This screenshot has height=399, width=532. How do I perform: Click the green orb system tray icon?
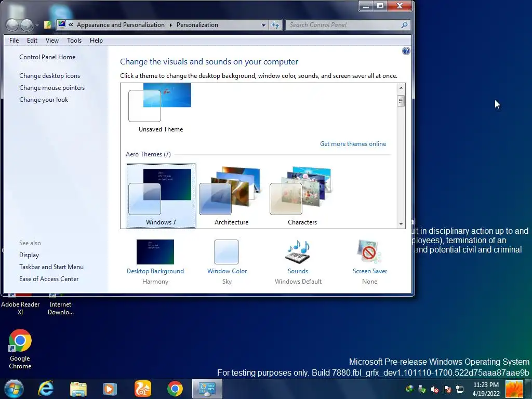pos(409,389)
